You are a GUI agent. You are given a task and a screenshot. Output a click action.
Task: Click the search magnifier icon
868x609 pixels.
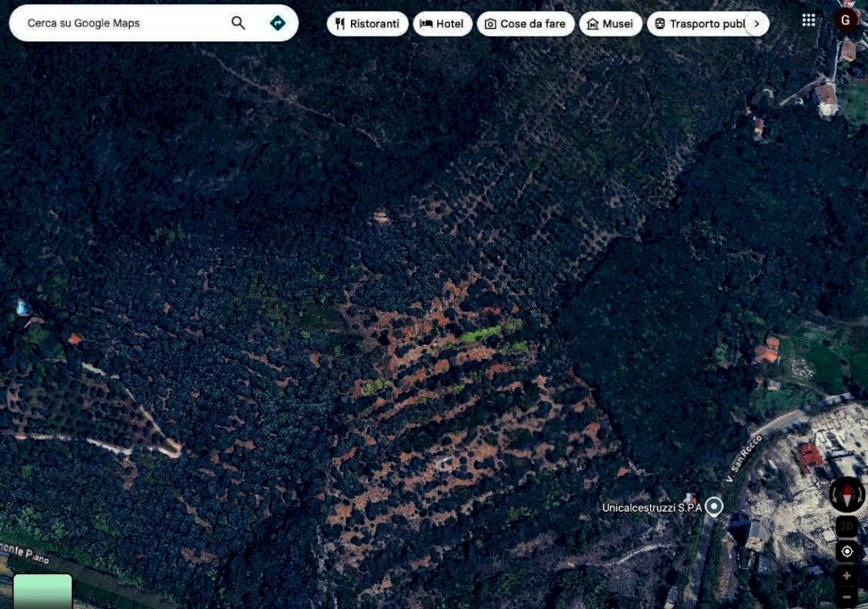click(x=238, y=23)
